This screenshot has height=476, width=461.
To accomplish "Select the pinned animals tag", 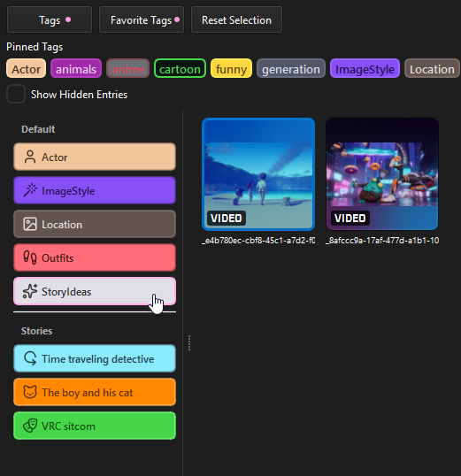I will pos(76,69).
